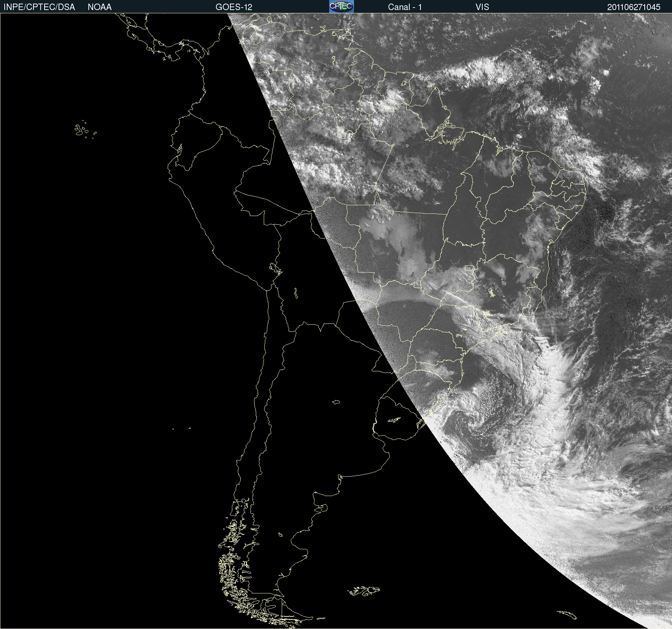The image size is (672, 629).
Task: Select the "Canal - 1" channel label
Action: point(405,7)
